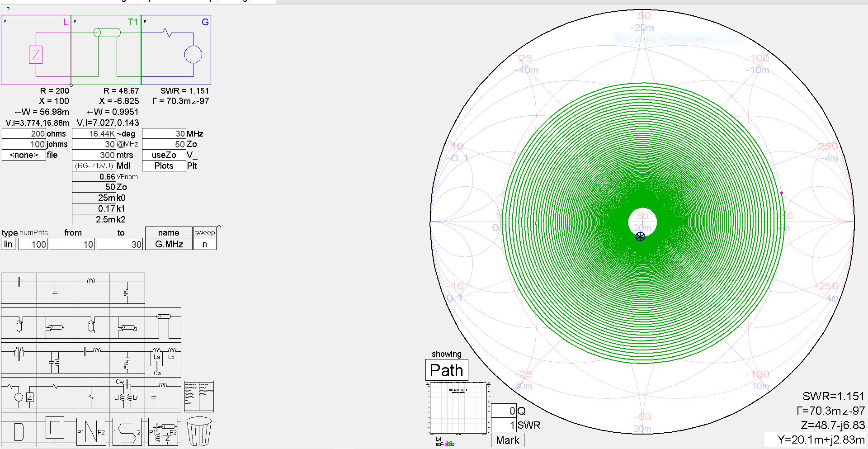Viewport: 868px width, 449px height.
Task: Open the text listing panel icon
Action: [x=199, y=396]
